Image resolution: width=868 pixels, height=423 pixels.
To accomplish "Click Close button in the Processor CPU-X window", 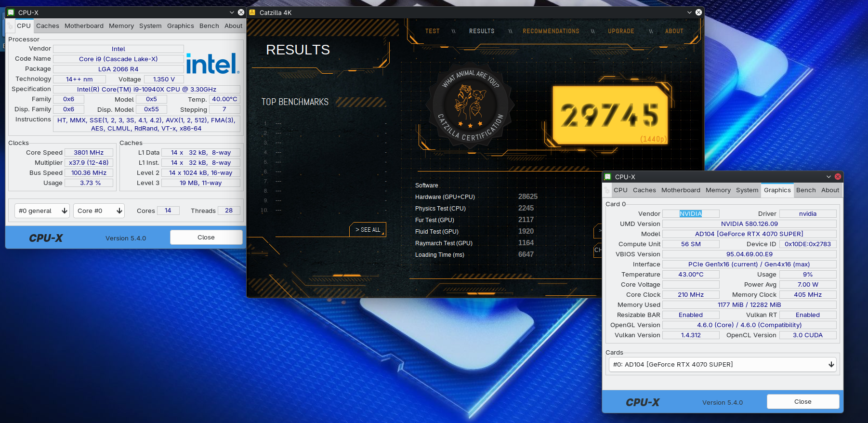I will 206,238.
